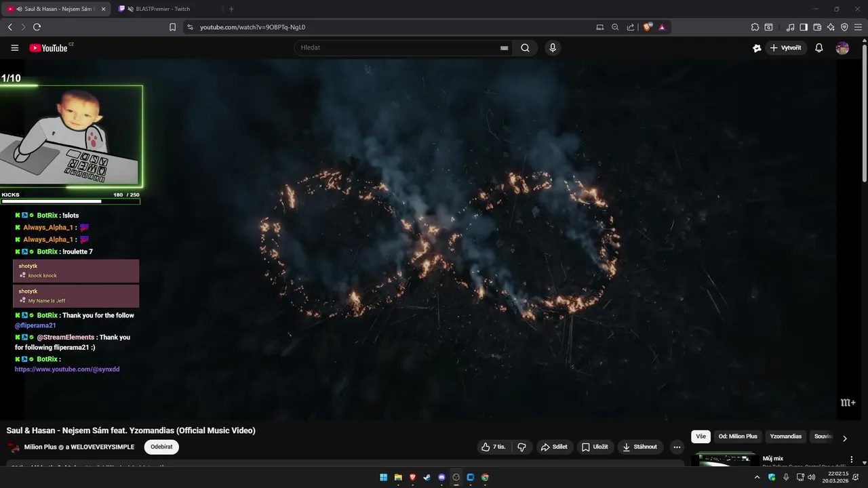Open the youtube.com/@synxdd chat link
868x488 pixels.
[x=67, y=369]
